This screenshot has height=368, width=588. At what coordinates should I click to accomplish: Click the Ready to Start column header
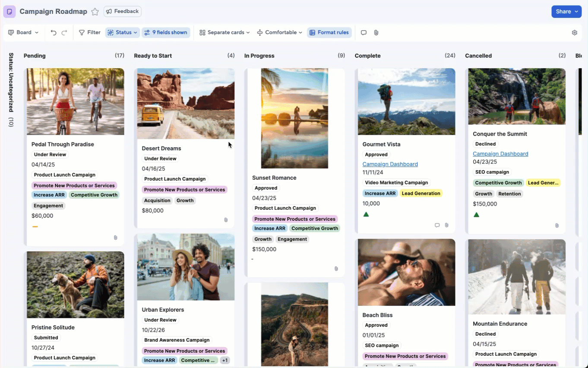click(x=153, y=56)
